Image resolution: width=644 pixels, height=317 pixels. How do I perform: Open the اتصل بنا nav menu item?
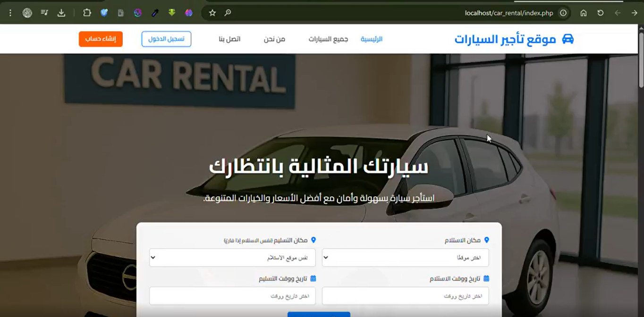229,39
